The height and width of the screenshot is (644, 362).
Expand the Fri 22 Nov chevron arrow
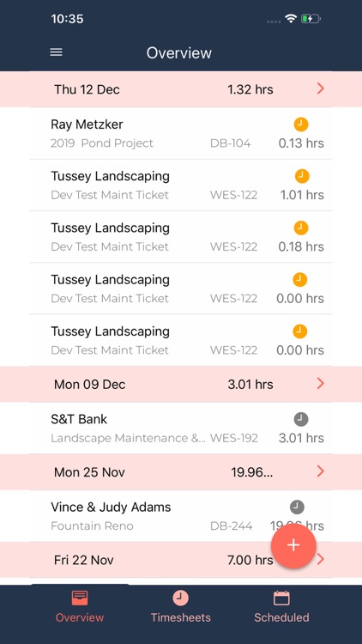pos(321,559)
